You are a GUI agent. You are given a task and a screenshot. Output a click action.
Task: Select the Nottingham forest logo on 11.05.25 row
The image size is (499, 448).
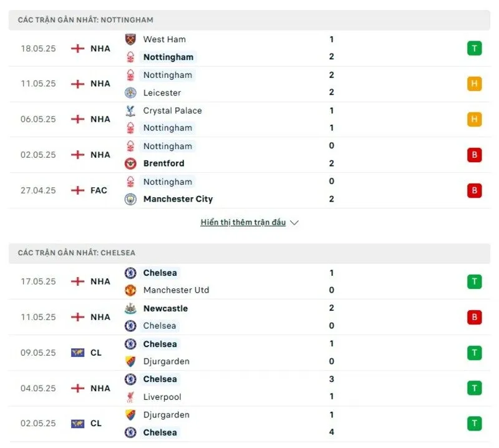click(x=131, y=75)
